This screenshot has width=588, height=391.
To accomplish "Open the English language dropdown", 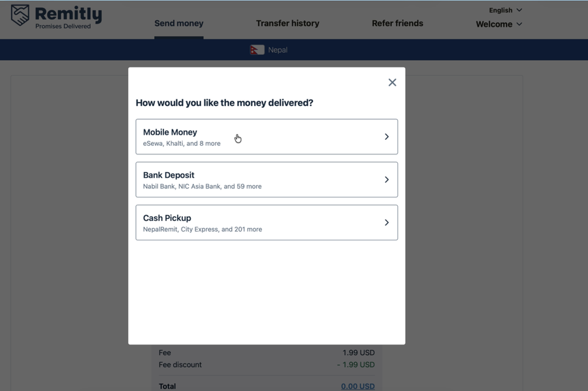I will [506, 10].
